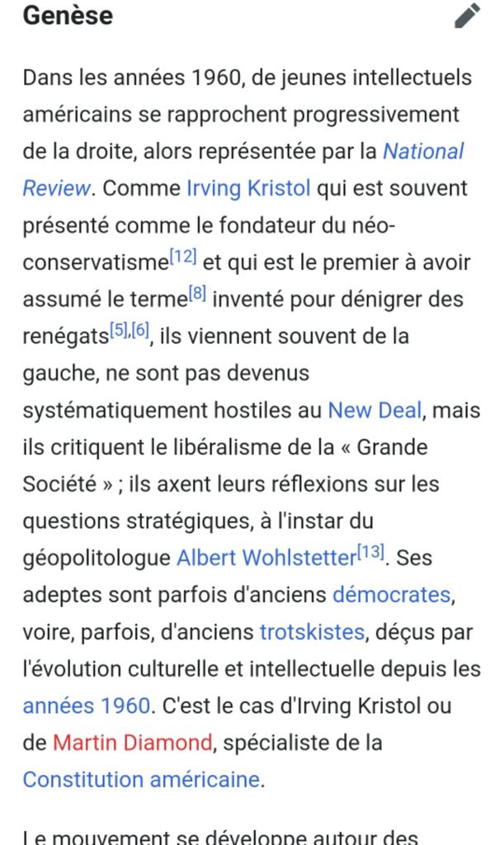
Task: Tap the edit pencil icon beside Genèse
Action: (467, 16)
